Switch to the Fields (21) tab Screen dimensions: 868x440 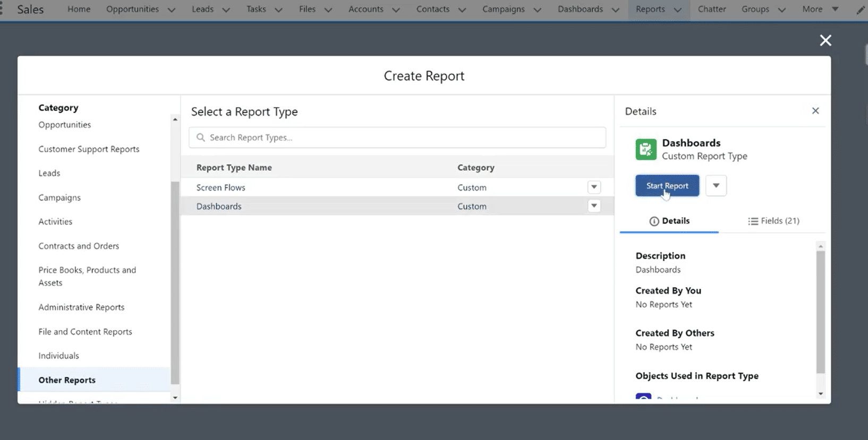click(x=773, y=221)
